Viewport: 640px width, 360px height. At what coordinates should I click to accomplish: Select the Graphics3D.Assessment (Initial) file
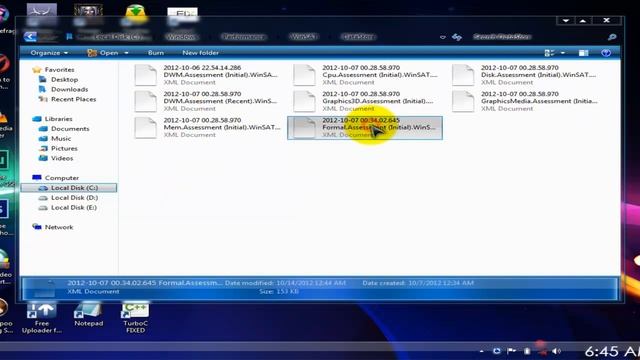point(365,101)
